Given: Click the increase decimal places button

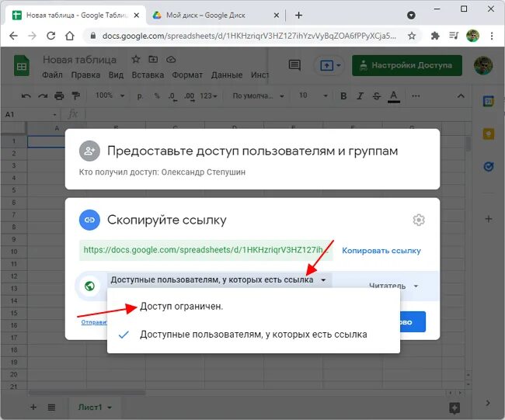Looking at the screenshot, I should click(x=190, y=96).
